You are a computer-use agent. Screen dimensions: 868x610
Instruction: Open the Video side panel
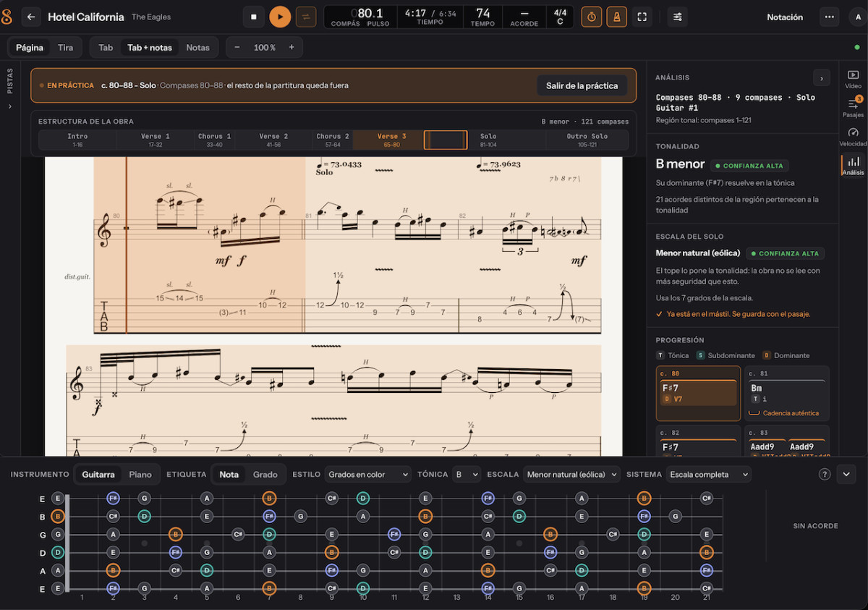[854, 79]
